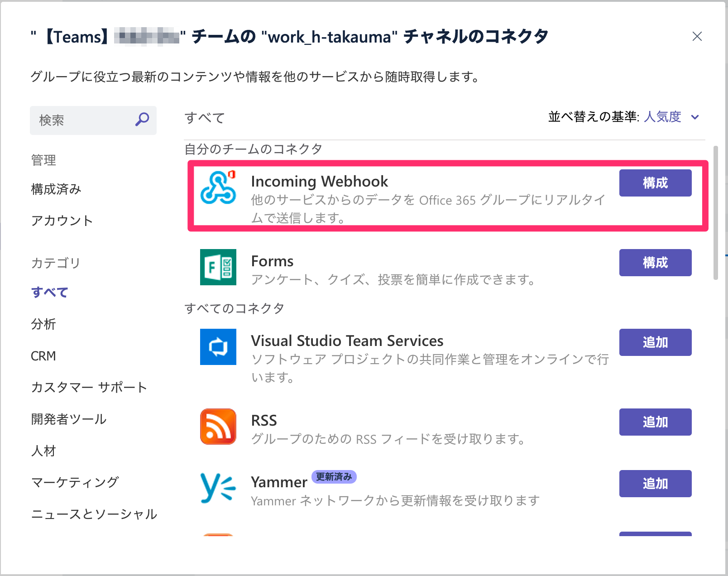Click the Visual Studio Team Services title
The height and width of the screenshot is (576, 728).
click(x=347, y=341)
